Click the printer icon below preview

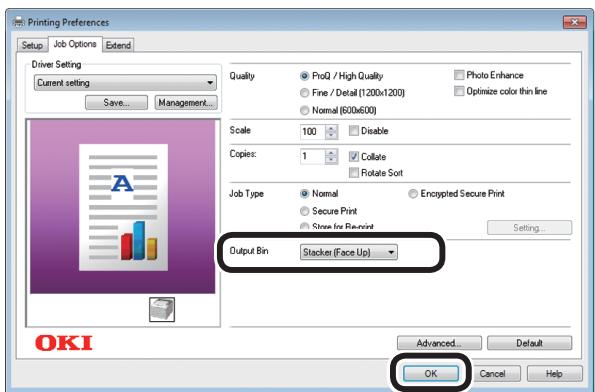tap(162, 310)
